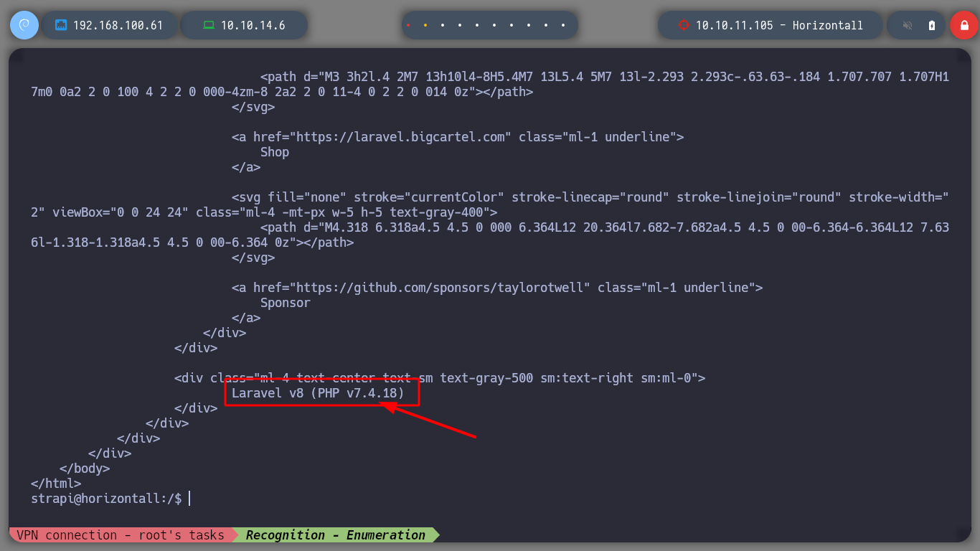
Task: Click the 10.10.11.105 - Horizontall target label
Action: click(779, 25)
